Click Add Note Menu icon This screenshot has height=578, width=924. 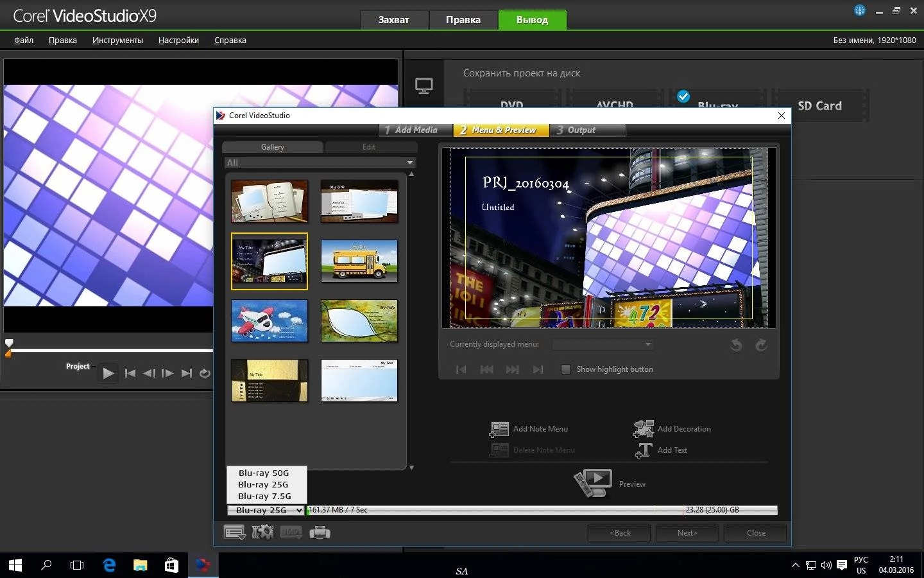pos(499,429)
